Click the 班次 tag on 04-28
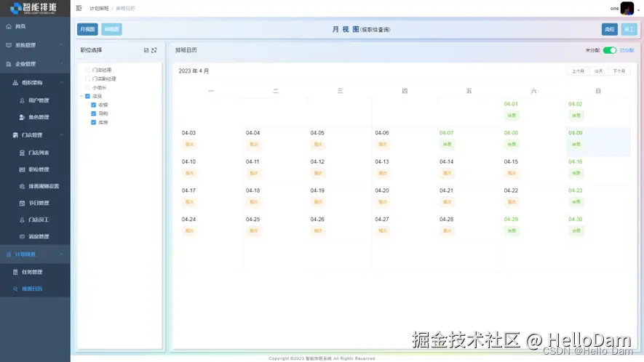This screenshot has height=362, width=644. click(x=448, y=230)
